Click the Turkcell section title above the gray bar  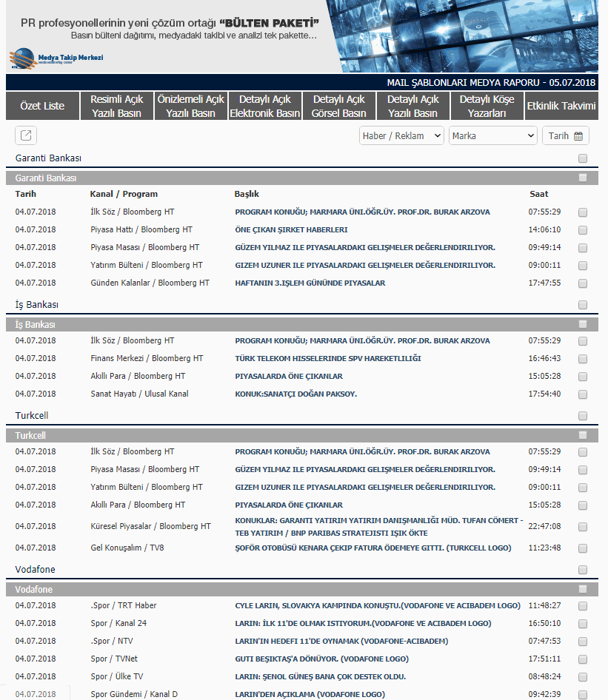[x=32, y=416]
